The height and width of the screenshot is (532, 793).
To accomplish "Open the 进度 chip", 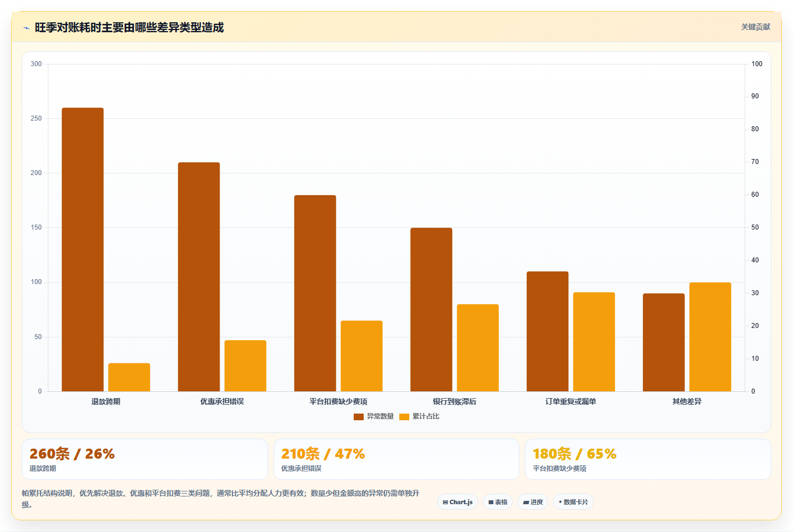I will [533, 502].
